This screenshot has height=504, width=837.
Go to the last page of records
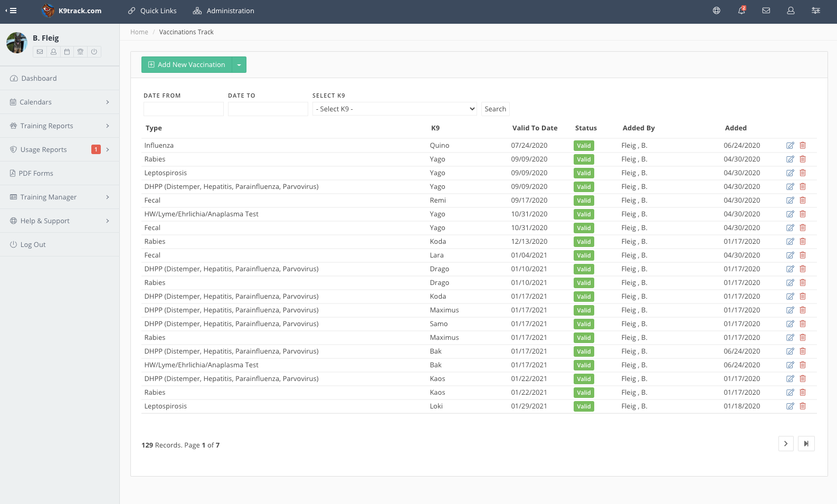tap(806, 444)
